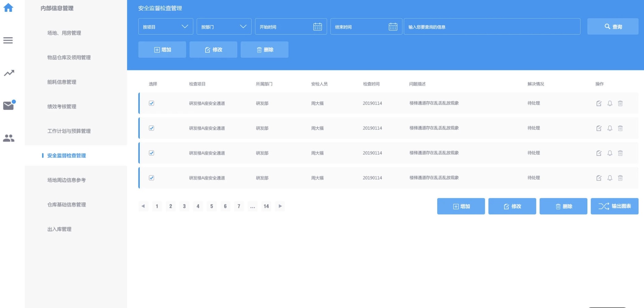
Task: Click the 输出图表 button
Action: 615,206
